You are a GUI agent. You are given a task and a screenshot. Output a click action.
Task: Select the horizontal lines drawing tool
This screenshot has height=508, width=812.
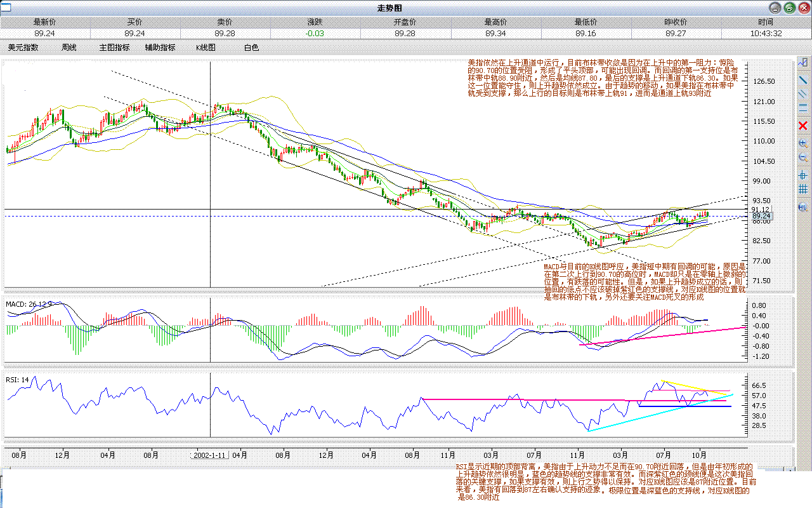click(803, 107)
